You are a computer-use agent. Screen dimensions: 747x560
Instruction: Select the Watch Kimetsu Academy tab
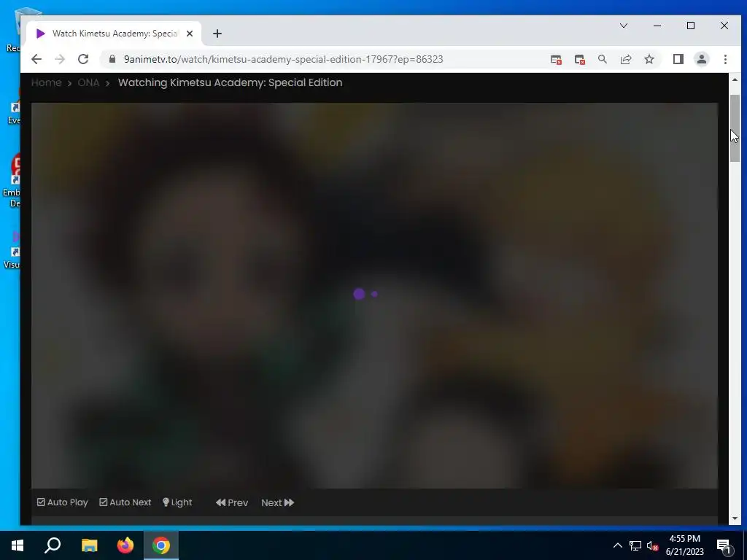(x=114, y=34)
